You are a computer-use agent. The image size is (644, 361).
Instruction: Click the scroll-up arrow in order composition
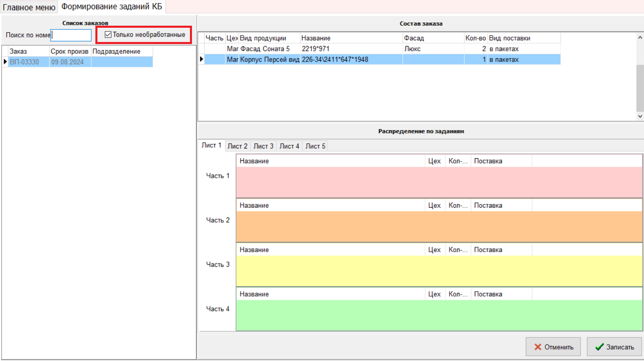(x=640, y=38)
